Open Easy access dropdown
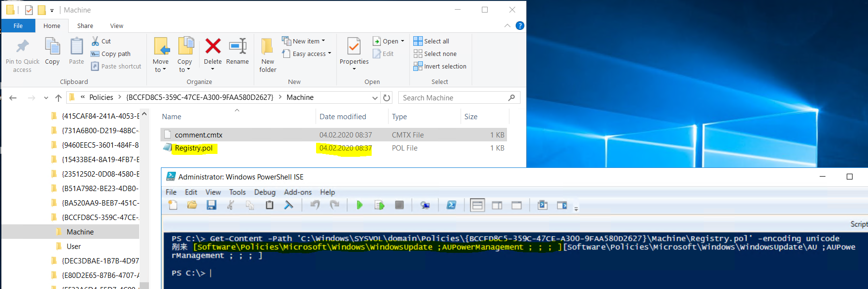The height and width of the screenshot is (289, 868). pyautogui.click(x=306, y=54)
